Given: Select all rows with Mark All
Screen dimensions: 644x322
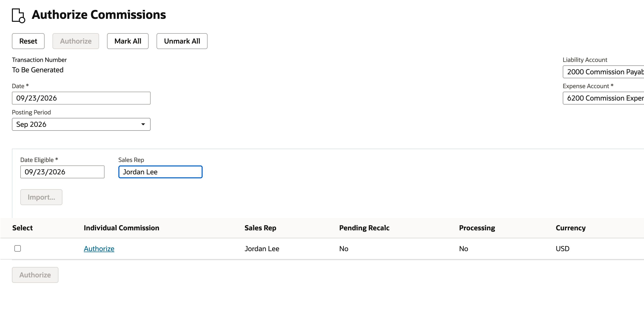Looking at the screenshot, I should tap(128, 41).
